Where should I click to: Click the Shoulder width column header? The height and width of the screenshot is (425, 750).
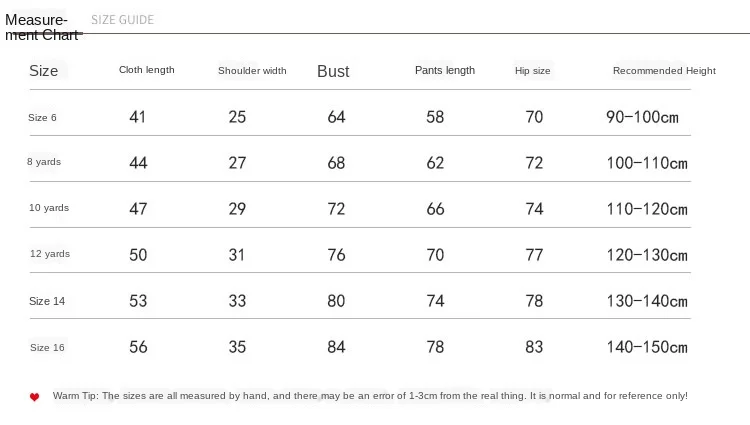[252, 71]
